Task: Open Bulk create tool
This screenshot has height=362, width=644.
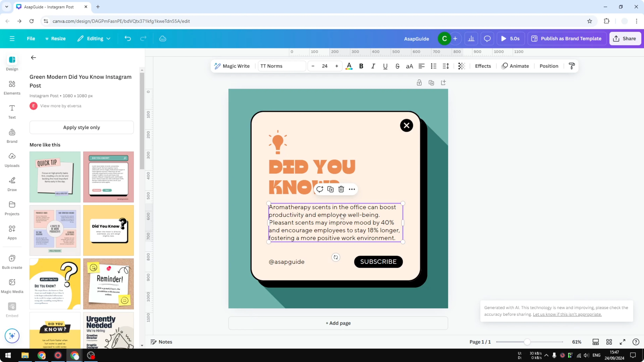Action: point(12,262)
